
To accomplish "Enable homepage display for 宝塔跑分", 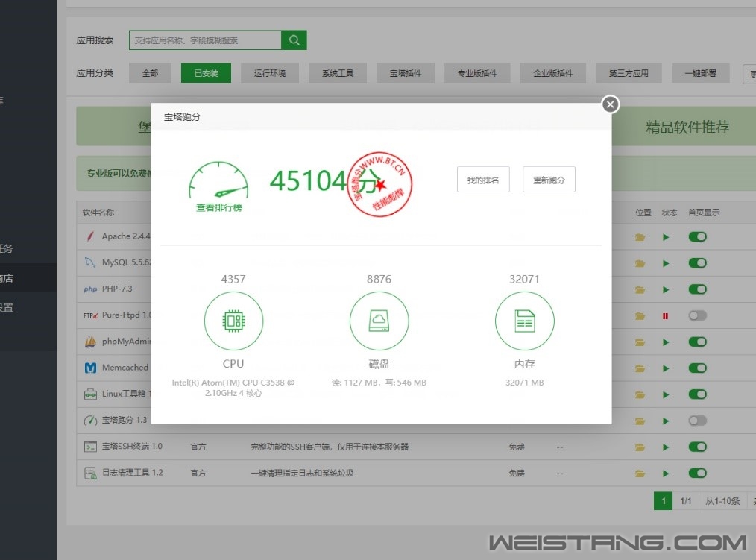I will click(697, 421).
